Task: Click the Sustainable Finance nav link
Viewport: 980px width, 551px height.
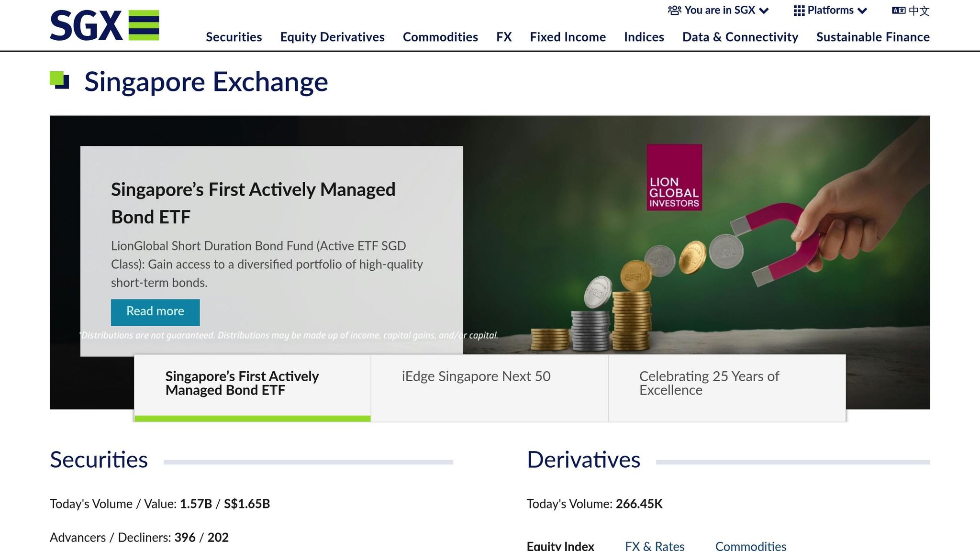Action: click(872, 37)
